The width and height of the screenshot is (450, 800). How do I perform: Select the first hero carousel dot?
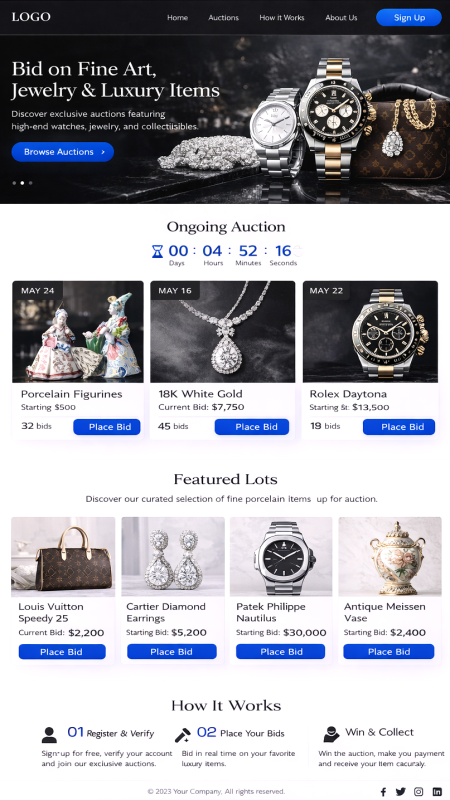tap(14, 183)
